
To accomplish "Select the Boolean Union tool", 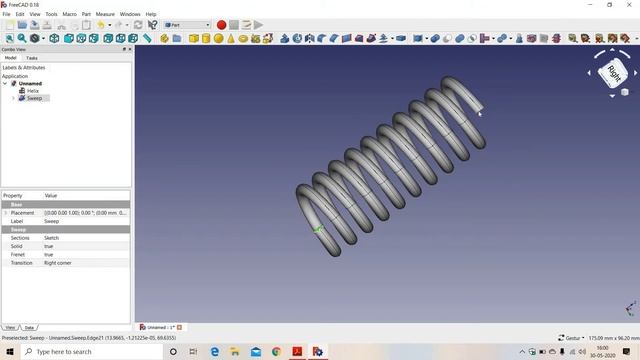I will pos(460,38).
